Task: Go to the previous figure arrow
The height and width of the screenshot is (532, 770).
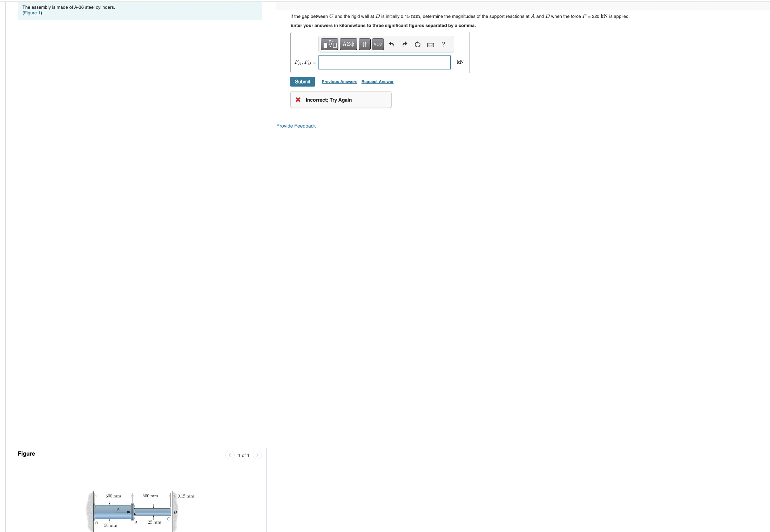Action: [230, 455]
